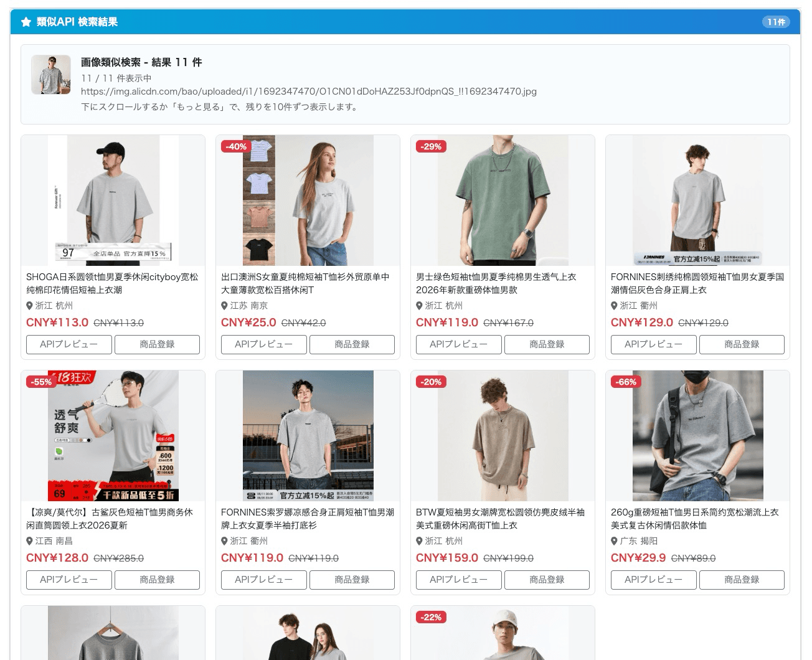Open the SHOGA gray T-shirt product image

(113, 200)
